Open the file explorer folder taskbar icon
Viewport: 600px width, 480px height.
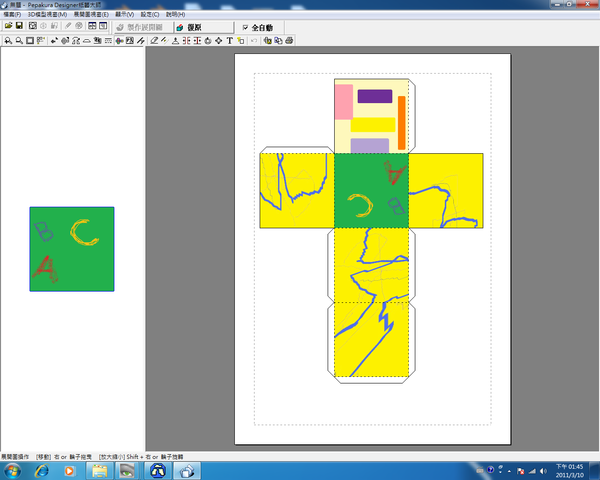[x=99, y=470]
